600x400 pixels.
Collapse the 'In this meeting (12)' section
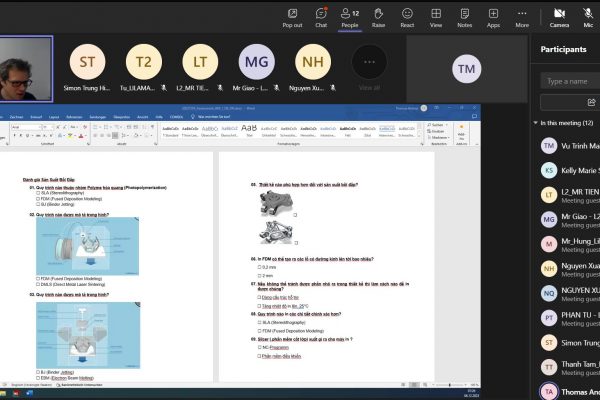tap(538, 122)
